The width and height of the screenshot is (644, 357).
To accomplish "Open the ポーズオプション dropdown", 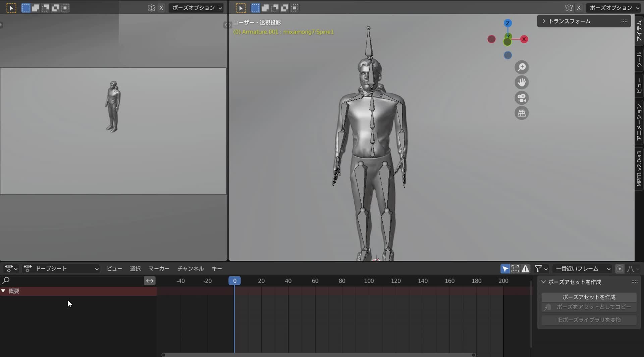I will tap(613, 7).
